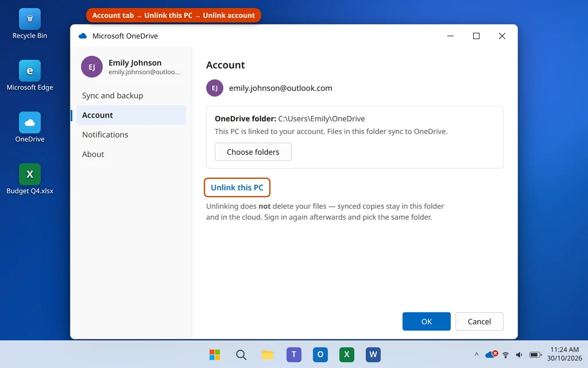The image size is (588, 368).
Task: Click the Account page heading
Action: (x=225, y=65)
